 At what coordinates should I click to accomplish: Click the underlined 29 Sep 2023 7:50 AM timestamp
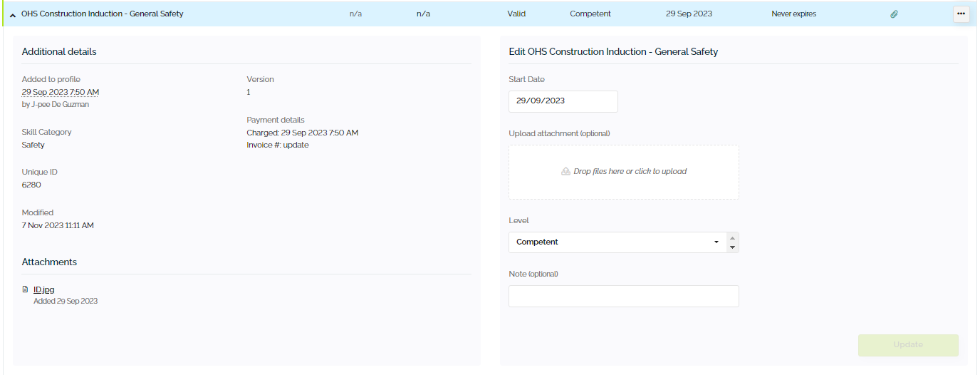tap(61, 92)
